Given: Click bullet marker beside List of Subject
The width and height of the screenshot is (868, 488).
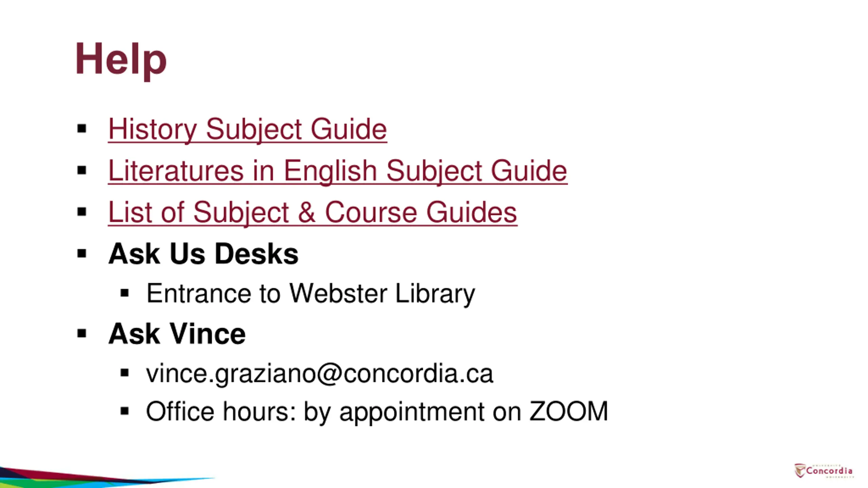Looking at the screenshot, I should 82,212.
